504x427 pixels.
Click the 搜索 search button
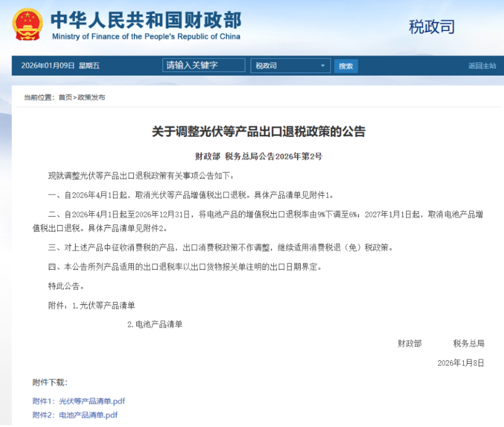pyautogui.click(x=345, y=65)
